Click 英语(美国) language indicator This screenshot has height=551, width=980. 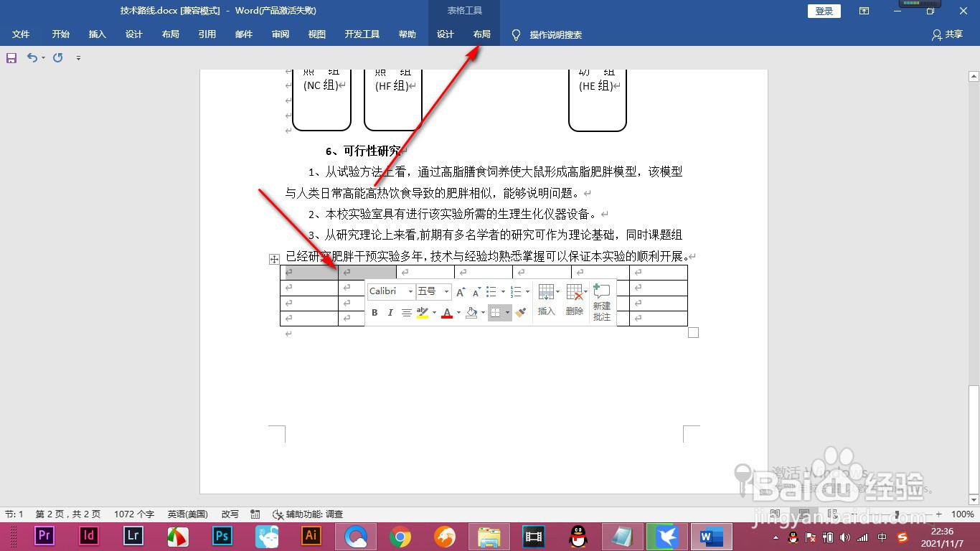point(188,514)
